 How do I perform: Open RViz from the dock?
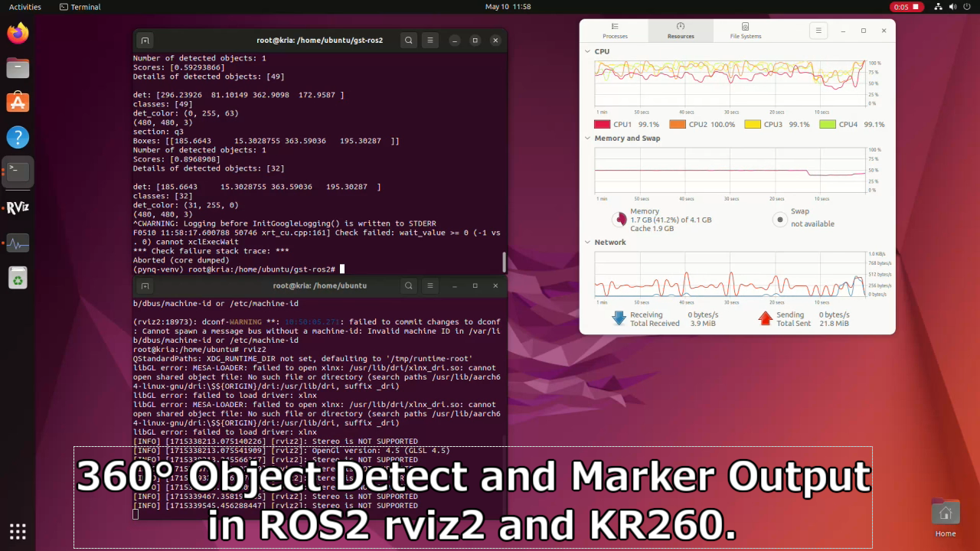click(17, 207)
